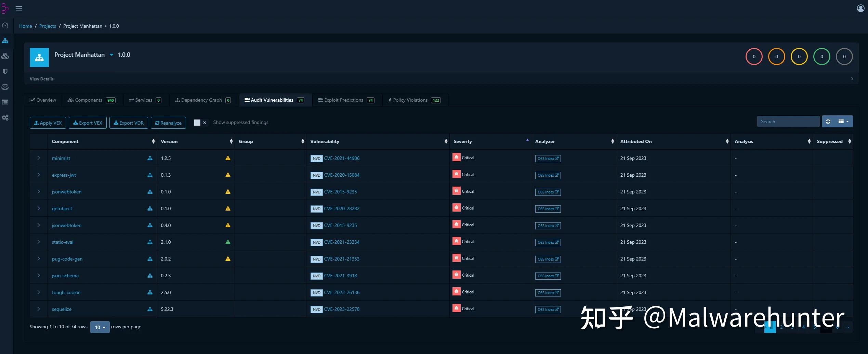Viewport: 868px width, 354px height.
Task: Open the Vulnerabilities shield icon in sidebar
Action: coord(5,71)
